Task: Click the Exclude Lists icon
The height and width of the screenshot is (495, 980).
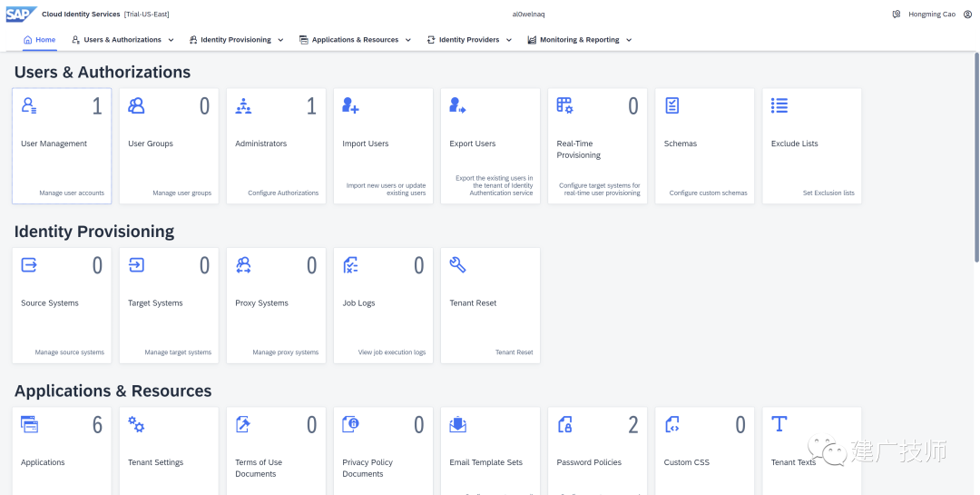Action: (x=779, y=105)
